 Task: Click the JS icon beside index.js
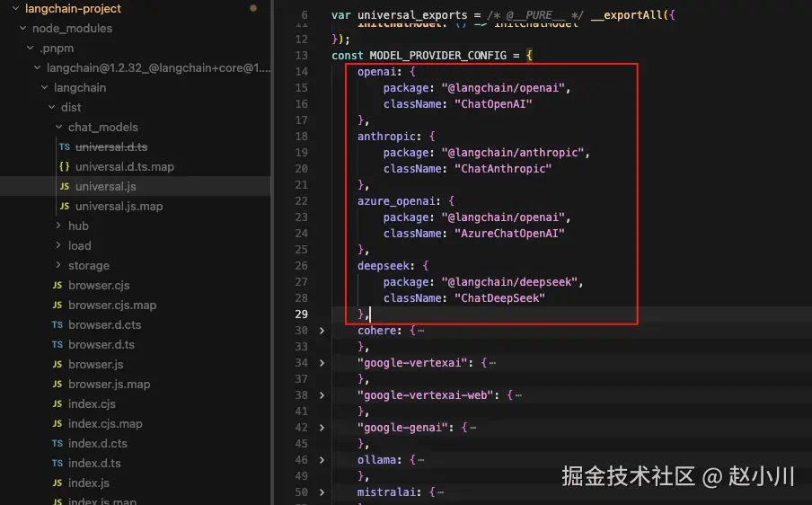click(x=57, y=483)
